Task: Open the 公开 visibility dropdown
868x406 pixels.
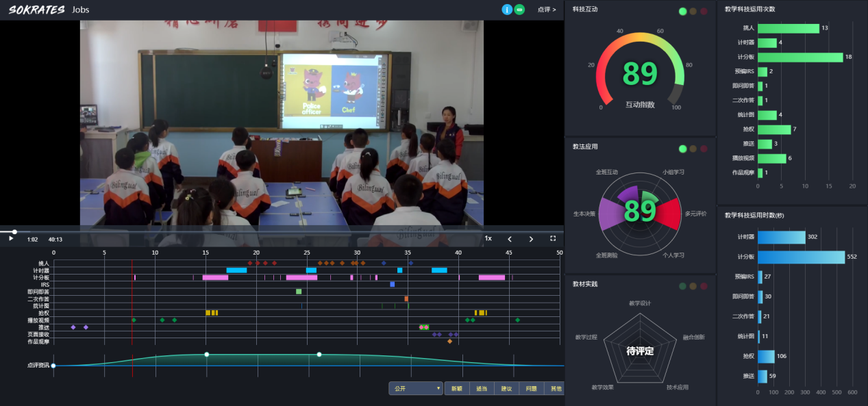Action: [416, 388]
